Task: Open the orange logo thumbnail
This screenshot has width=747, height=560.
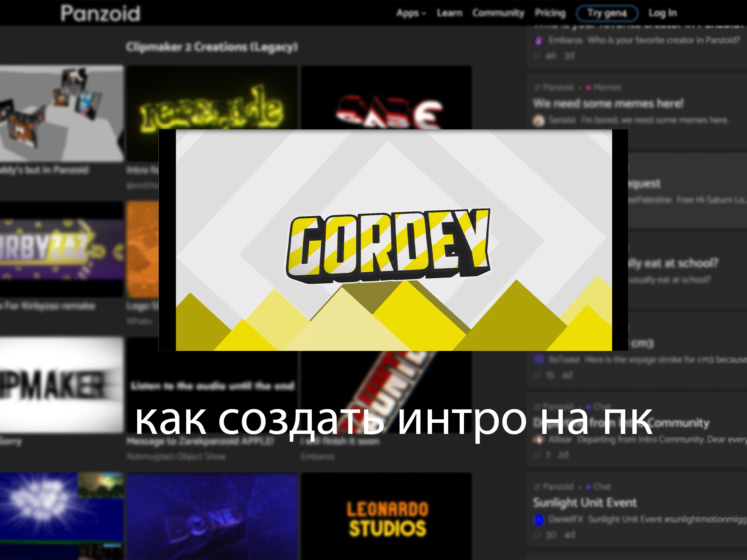Action: pyautogui.click(x=143, y=249)
